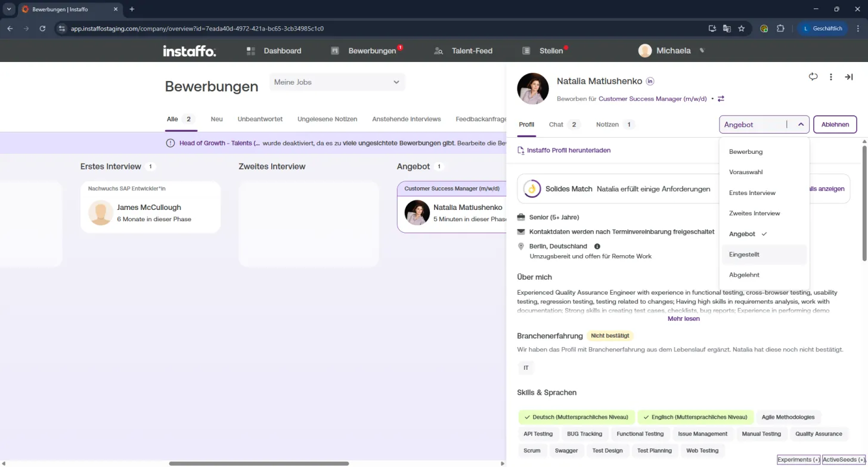
Task: Click the browser translate page icon
Action: (x=727, y=28)
